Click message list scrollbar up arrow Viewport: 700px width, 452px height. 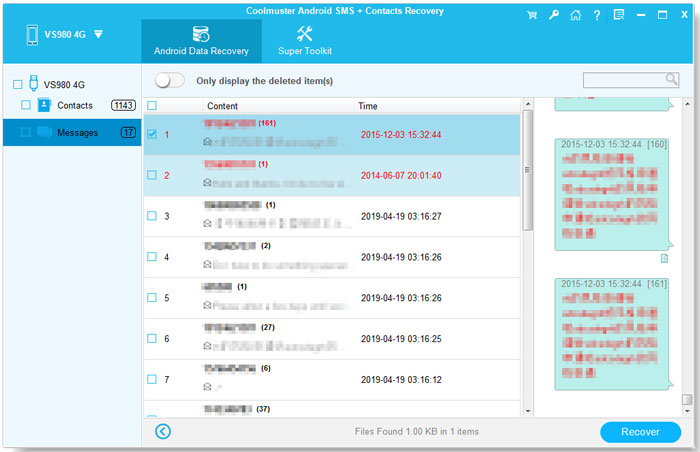[528, 104]
